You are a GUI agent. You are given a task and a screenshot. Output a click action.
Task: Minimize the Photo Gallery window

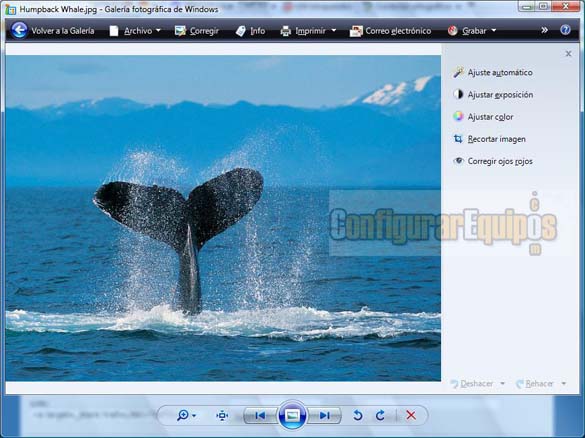pyautogui.click(x=527, y=6)
